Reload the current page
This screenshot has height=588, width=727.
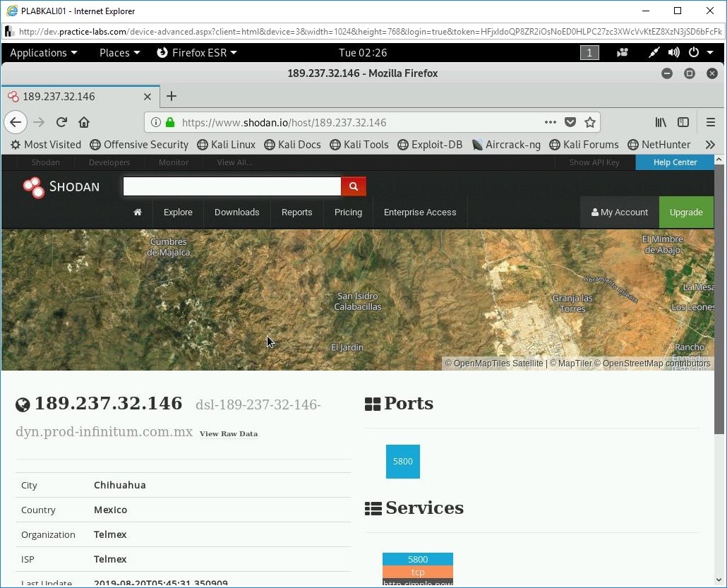click(61, 121)
